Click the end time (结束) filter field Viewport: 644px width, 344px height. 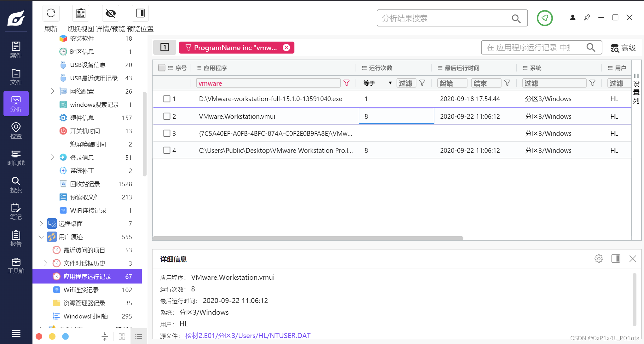pos(486,83)
